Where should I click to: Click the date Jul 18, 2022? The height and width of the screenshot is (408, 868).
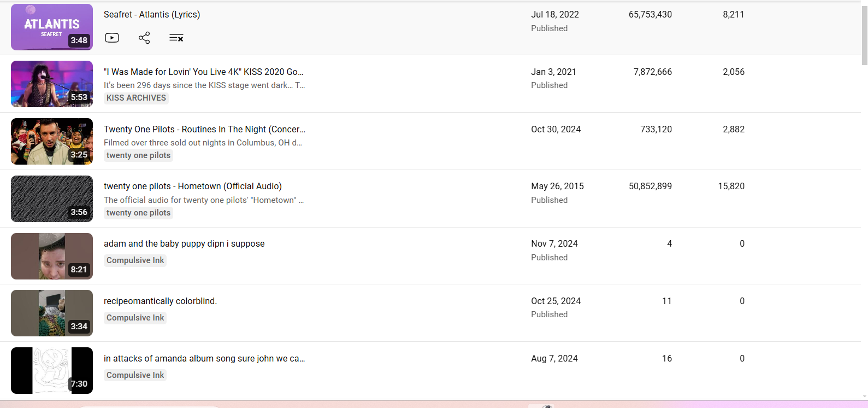tap(555, 14)
